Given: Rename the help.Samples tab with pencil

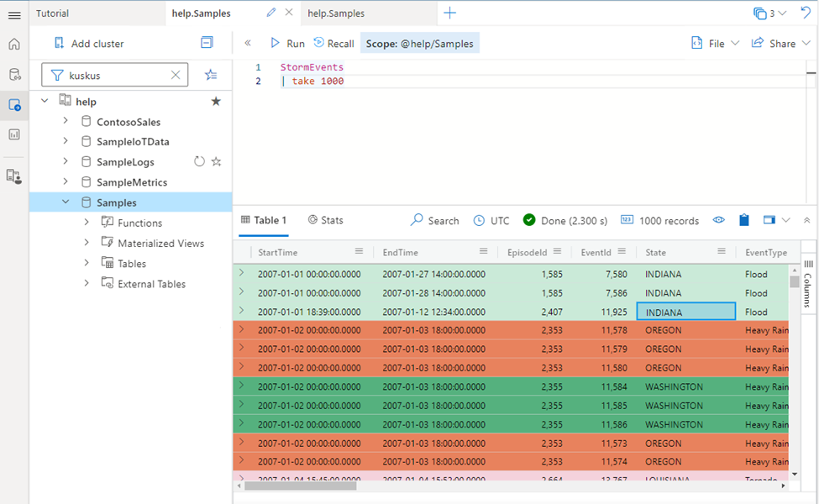Looking at the screenshot, I should point(270,13).
